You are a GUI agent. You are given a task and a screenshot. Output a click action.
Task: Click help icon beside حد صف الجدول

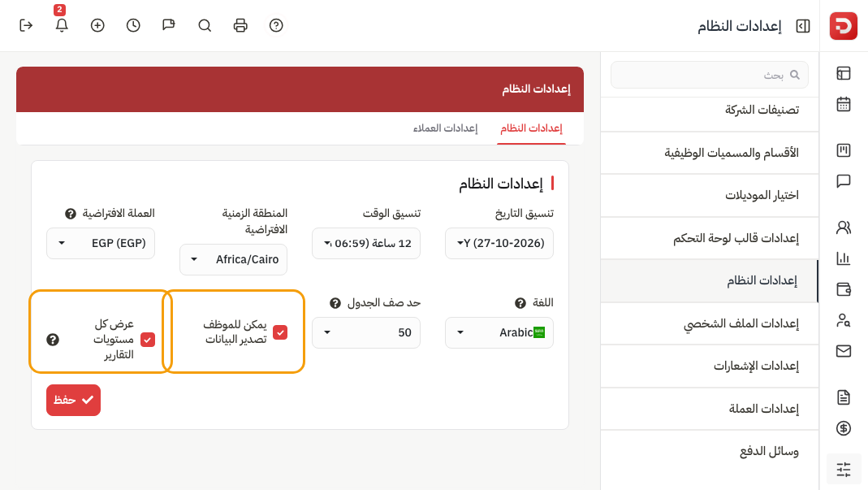335,303
